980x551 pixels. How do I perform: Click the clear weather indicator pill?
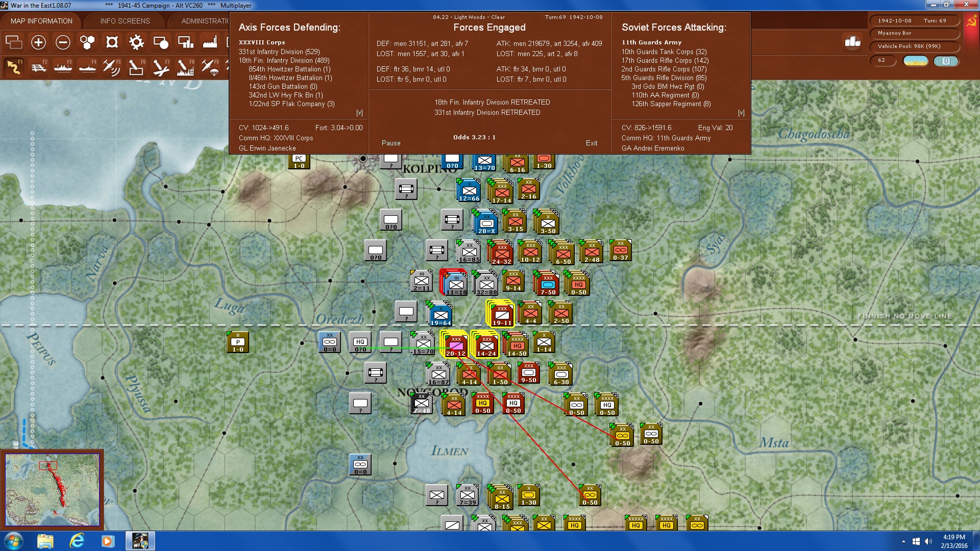(x=915, y=61)
